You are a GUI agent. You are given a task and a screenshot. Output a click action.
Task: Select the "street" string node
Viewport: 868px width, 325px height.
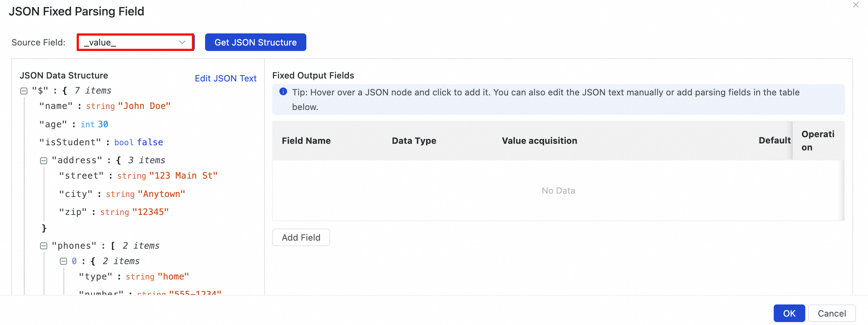coord(81,176)
